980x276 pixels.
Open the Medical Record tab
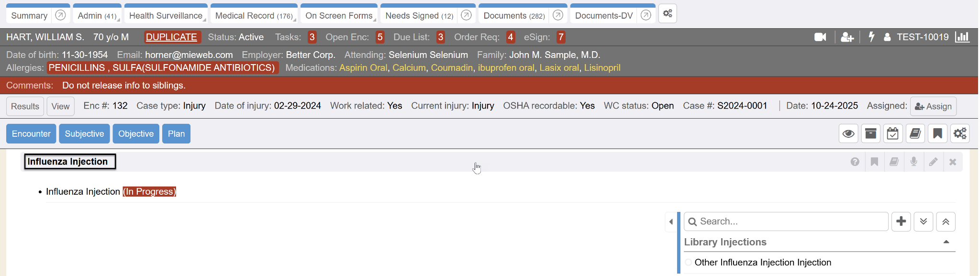[x=254, y=16]
